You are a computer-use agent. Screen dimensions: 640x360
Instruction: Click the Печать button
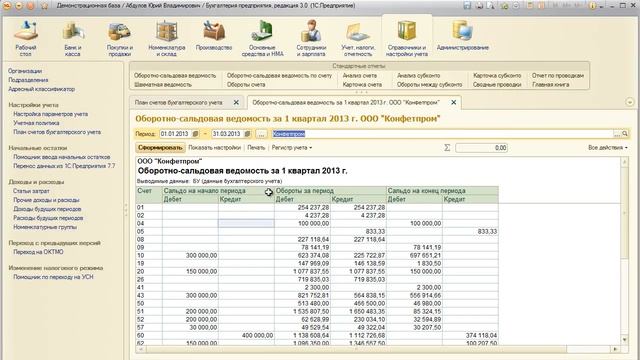(x=256, y=148)
